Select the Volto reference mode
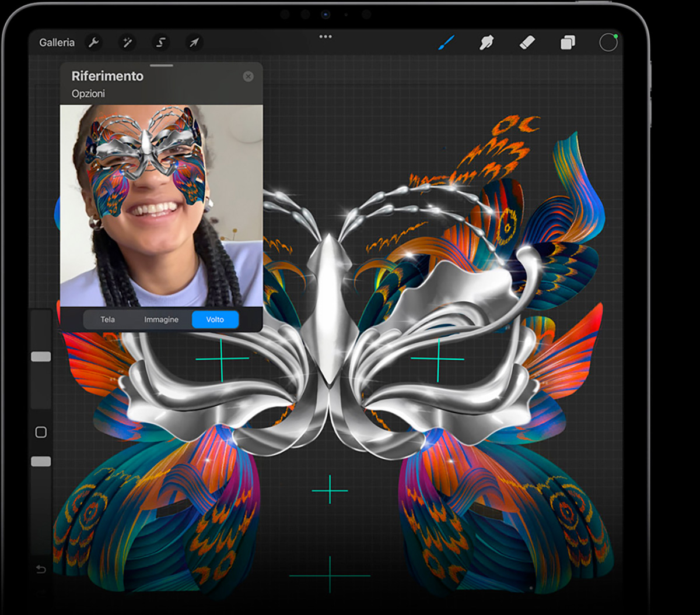Screen dimensions: 700x615 coord(215,319)
